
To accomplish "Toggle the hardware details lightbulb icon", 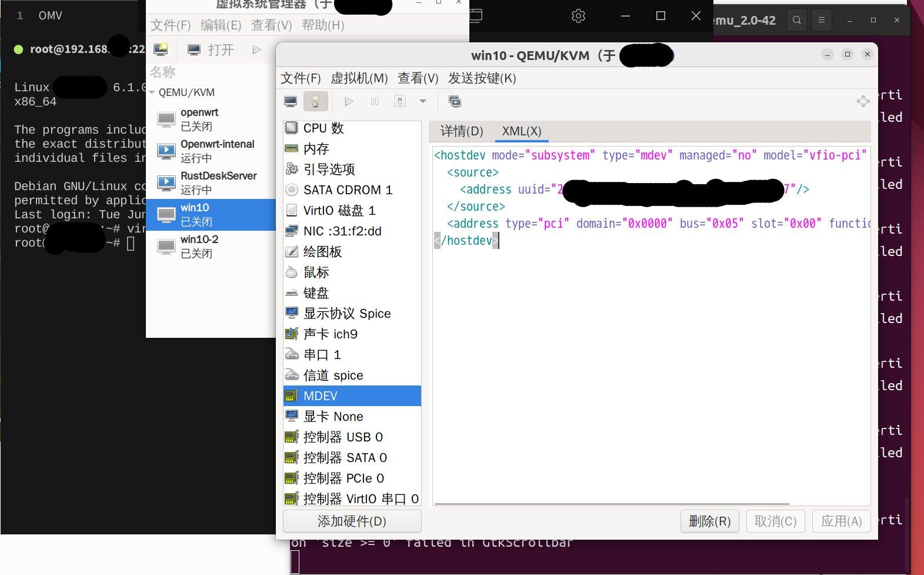I will 316,102.
